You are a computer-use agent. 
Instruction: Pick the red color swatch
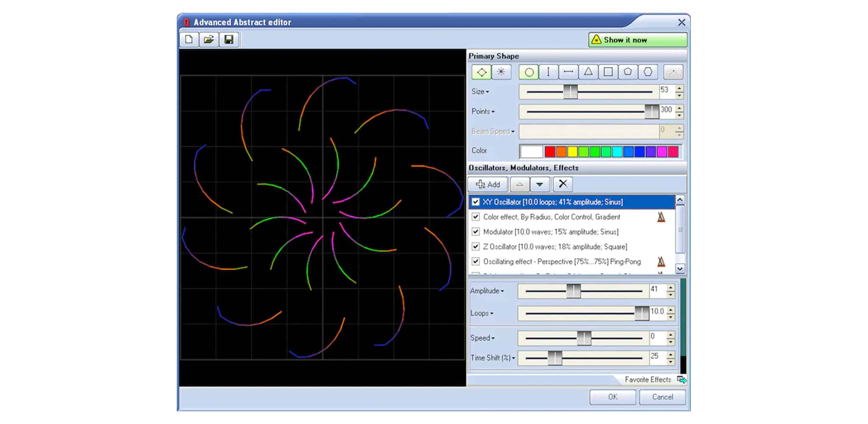(x=550, y=151)
